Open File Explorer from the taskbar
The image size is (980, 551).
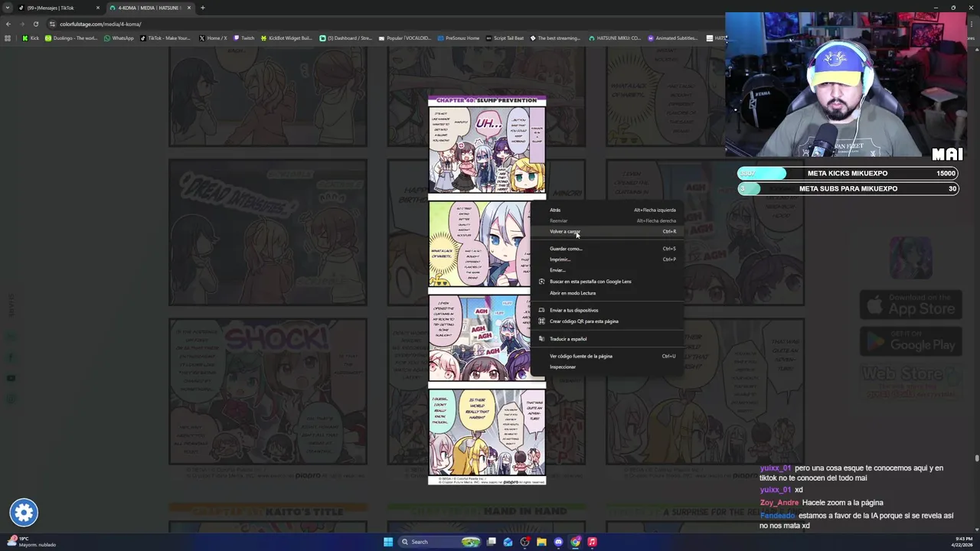tap(541, 542)
